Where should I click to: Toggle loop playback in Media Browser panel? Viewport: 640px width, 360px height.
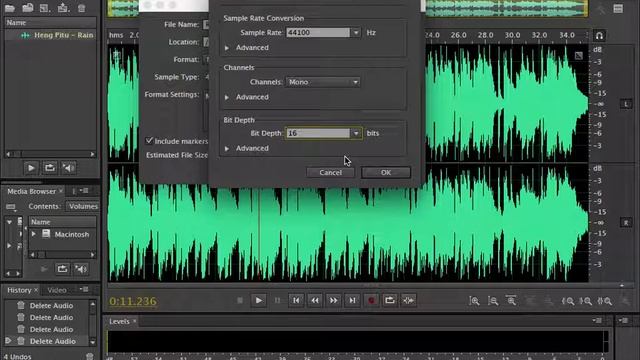(x=62, y=269)
